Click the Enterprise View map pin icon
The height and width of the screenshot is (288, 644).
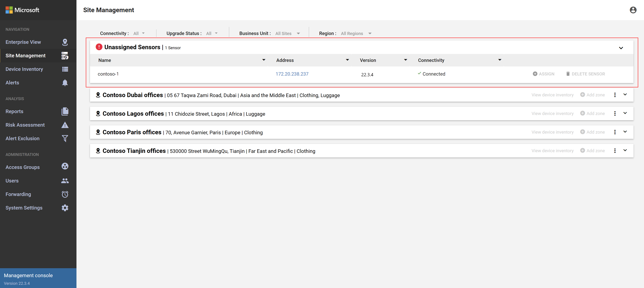(65, 42)
